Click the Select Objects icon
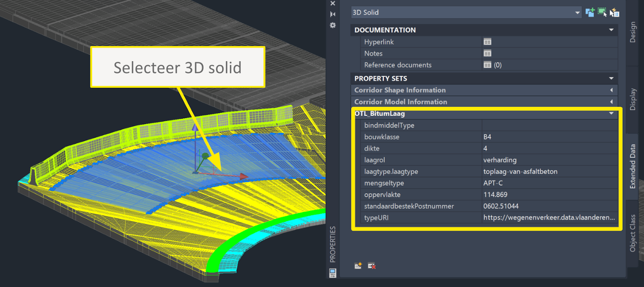This screenshot has height=287, width=644. [x=602, y=12]
